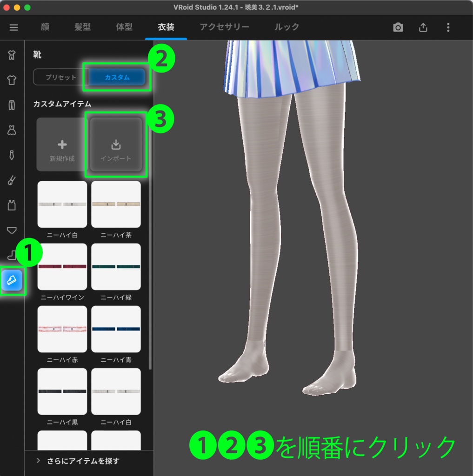The height and width of the screenshot is (476, 473).
Task: Open the hamburger main menu
Action: (x=13, y=27)
